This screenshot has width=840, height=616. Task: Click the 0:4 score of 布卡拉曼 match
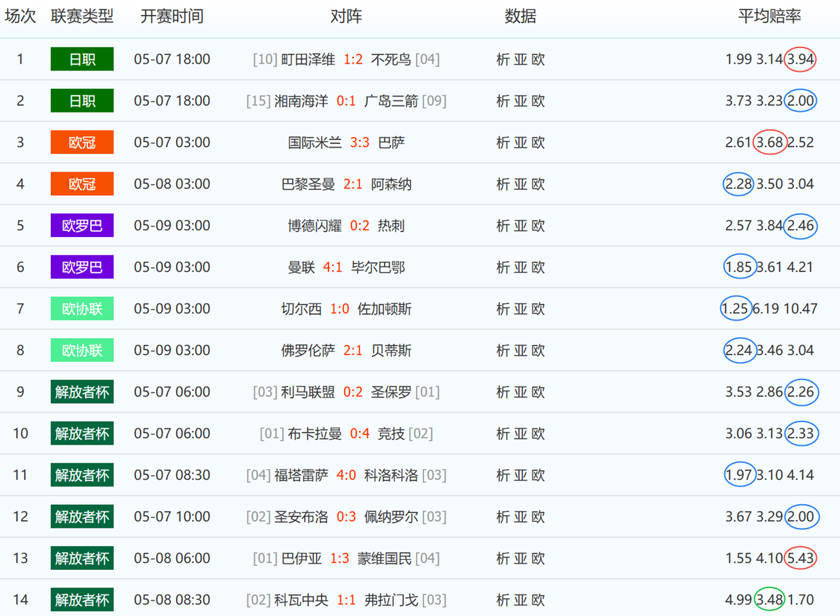coord(360,434)
